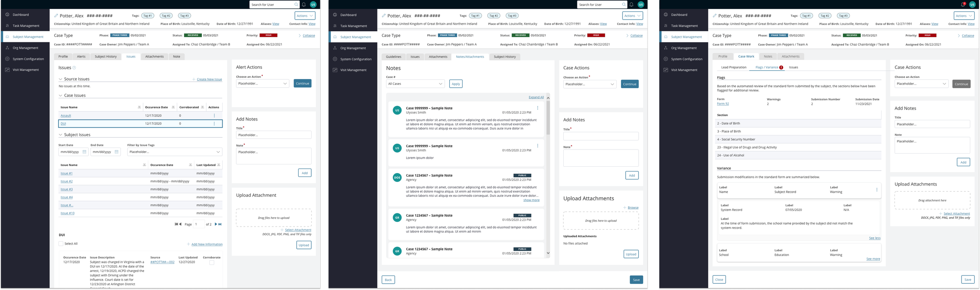Open the three-dot actions menu for the DUI issue
The width and height of the screenshot is (980, 290).
214,124
